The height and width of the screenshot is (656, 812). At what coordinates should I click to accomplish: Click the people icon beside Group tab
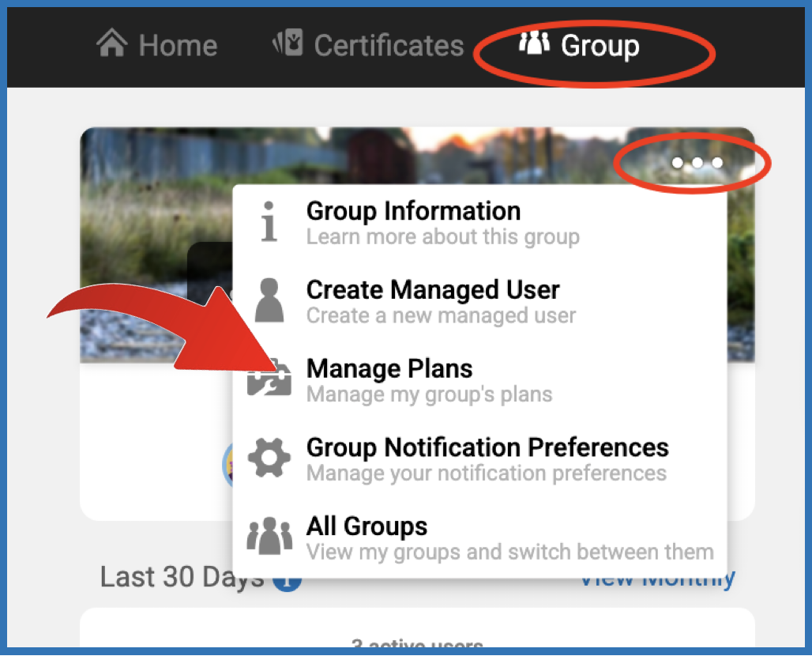pos(534,44)
